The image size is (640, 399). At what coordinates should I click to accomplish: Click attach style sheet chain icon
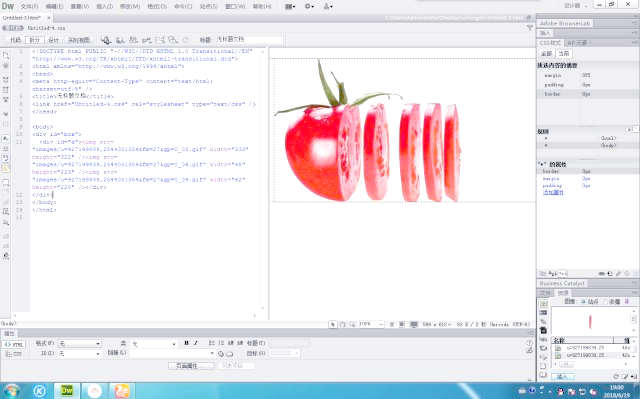point(601,274)
